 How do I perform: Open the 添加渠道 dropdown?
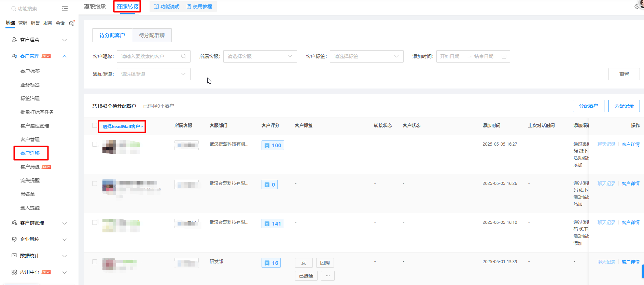pos(154,74)
